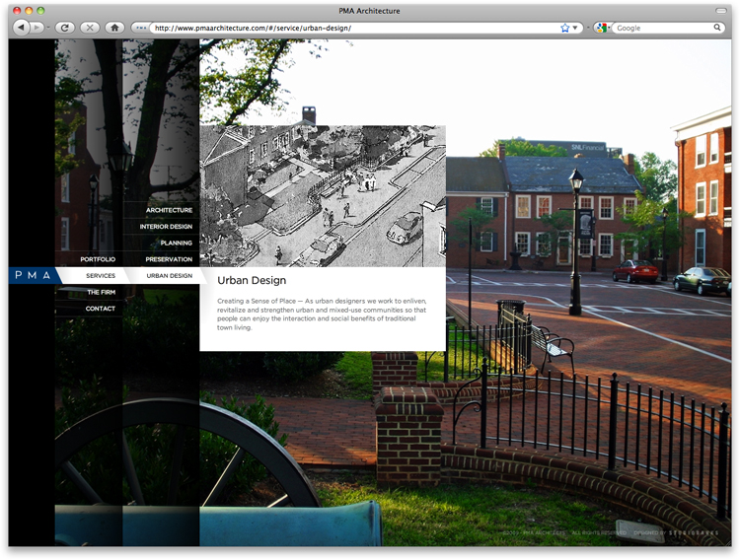Viewport: 740px width, 560px height.
Task: Open the Architecture service menu item
Action: 169,210
